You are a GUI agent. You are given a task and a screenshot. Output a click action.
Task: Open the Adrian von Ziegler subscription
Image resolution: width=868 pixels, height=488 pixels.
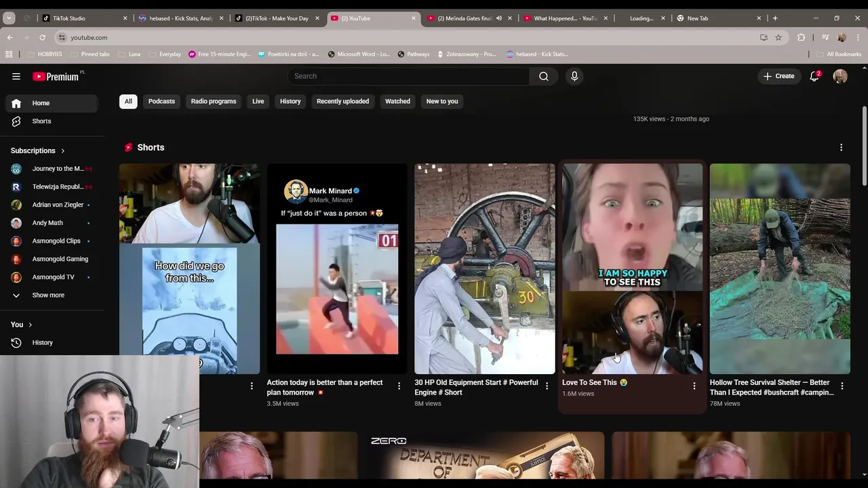pos(51,205)
